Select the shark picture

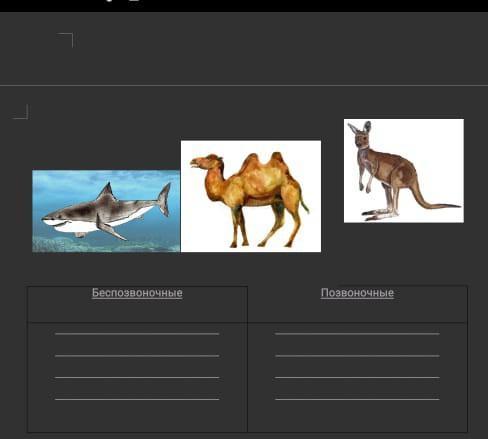[106, 211]
